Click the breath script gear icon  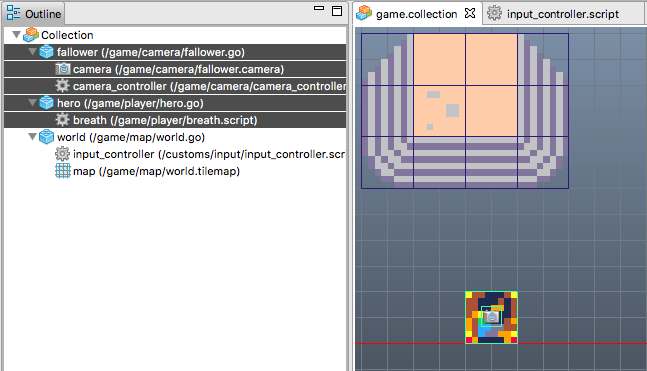coord(62,120)
